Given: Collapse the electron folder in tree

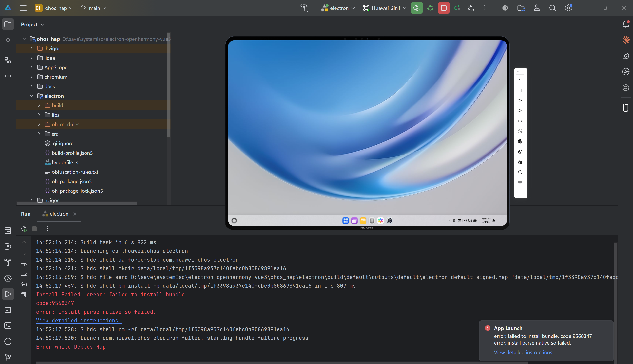Looking at the screenshot, I should pyautogui.click(x=31, y=96).
